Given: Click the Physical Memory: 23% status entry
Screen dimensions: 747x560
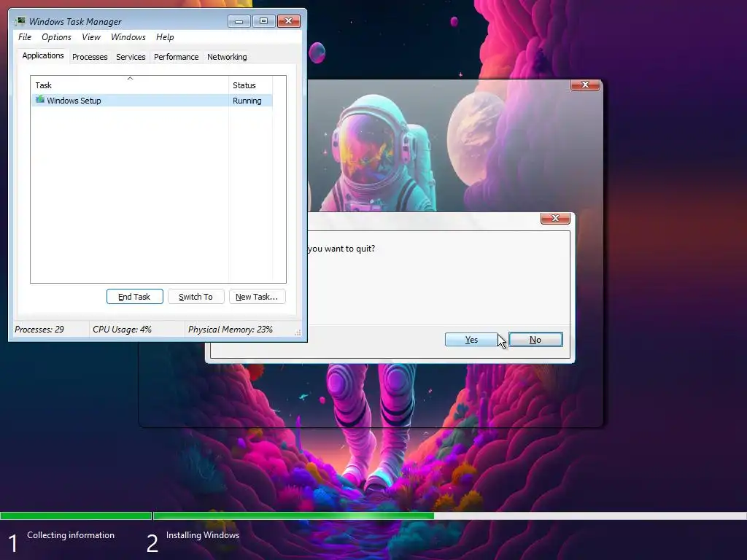Looking at the screenshot, I should 230,330.
